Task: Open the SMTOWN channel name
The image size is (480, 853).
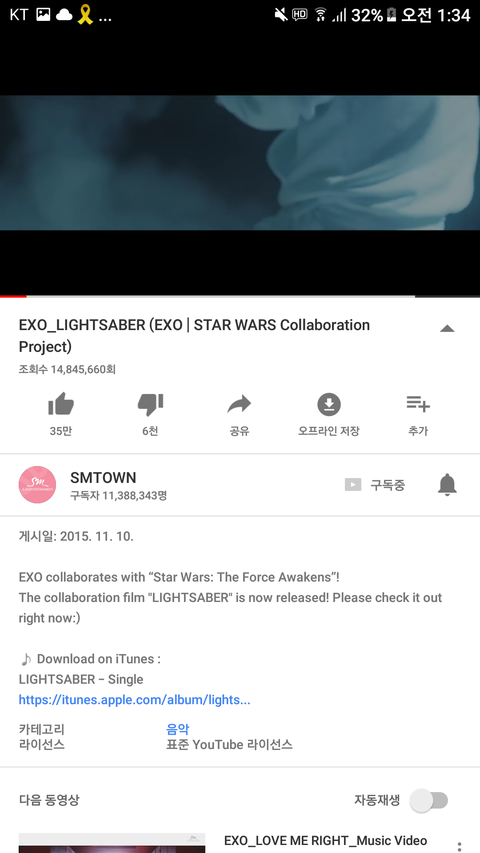Action: tap(103, 478)
